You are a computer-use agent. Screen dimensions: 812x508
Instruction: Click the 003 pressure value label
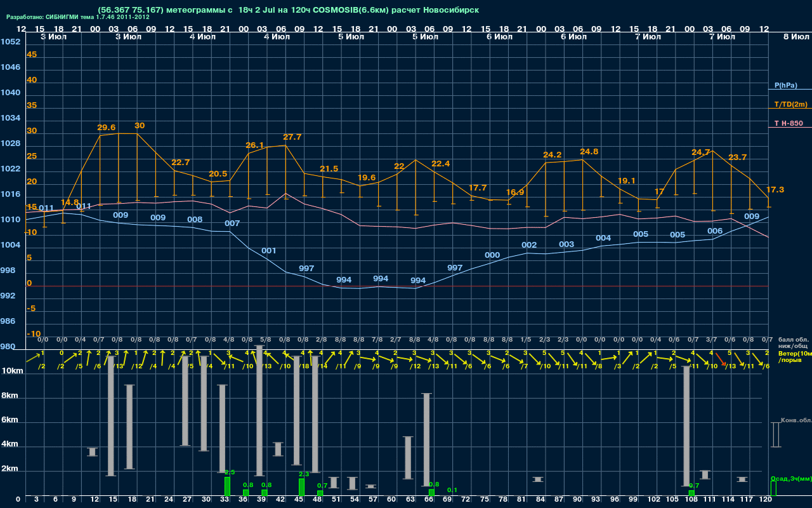tap(566, 244)
